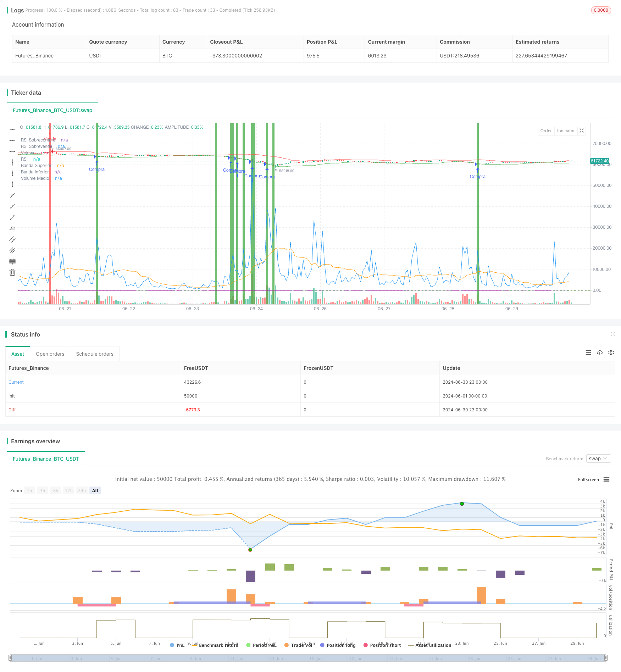Click the PnL minimum drawdown marker point
This screenshot has height=672, width=621.
click(250, 550)
